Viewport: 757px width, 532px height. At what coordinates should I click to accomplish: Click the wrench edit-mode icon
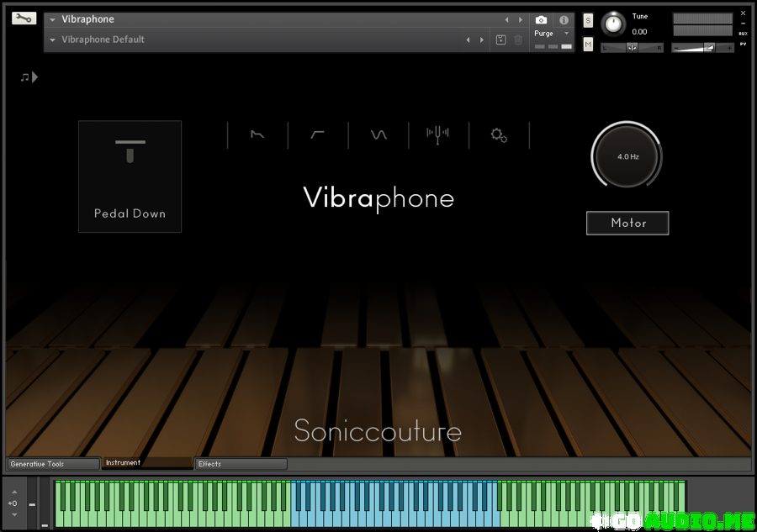[x=24, y=18]
